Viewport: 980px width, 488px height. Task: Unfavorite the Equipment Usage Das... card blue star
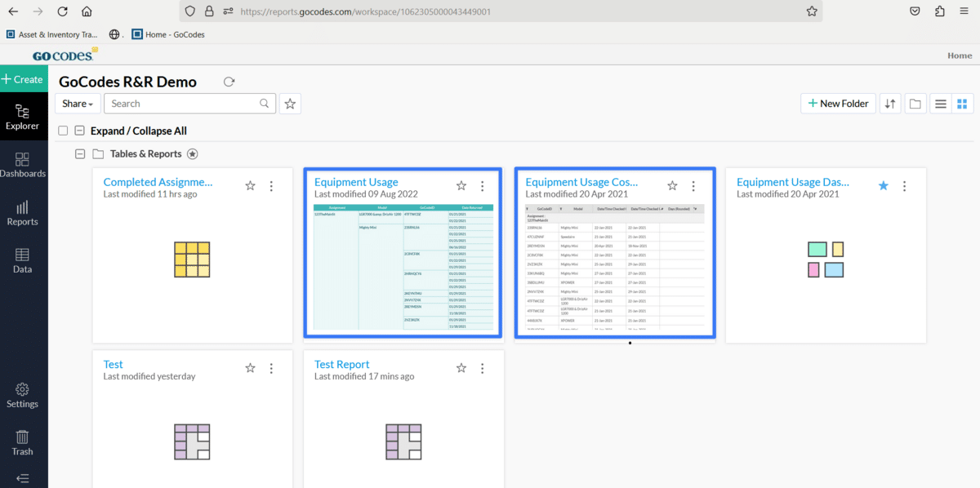click(883, 186)
